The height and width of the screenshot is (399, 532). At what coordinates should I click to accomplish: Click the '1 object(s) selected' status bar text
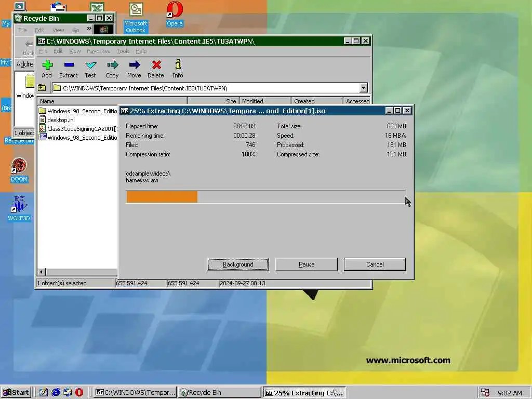pyautogui.click(x=62, y=283)
